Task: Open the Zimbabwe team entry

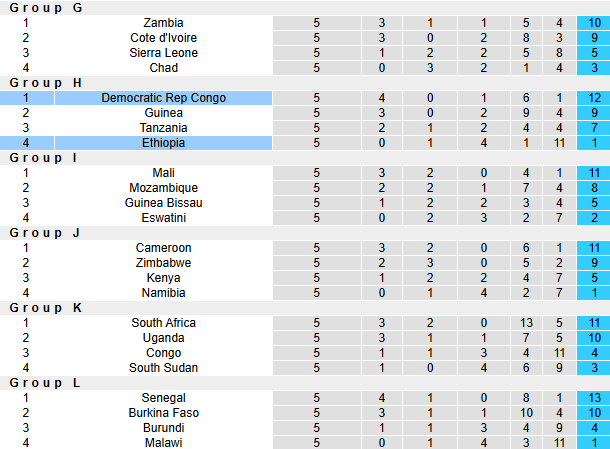Action: [163, 263]
